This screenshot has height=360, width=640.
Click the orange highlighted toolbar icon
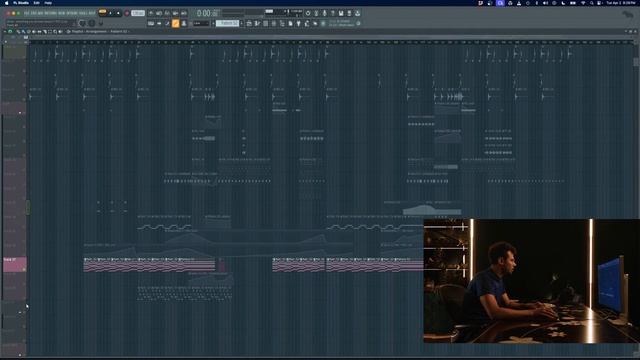click(176, 23)
